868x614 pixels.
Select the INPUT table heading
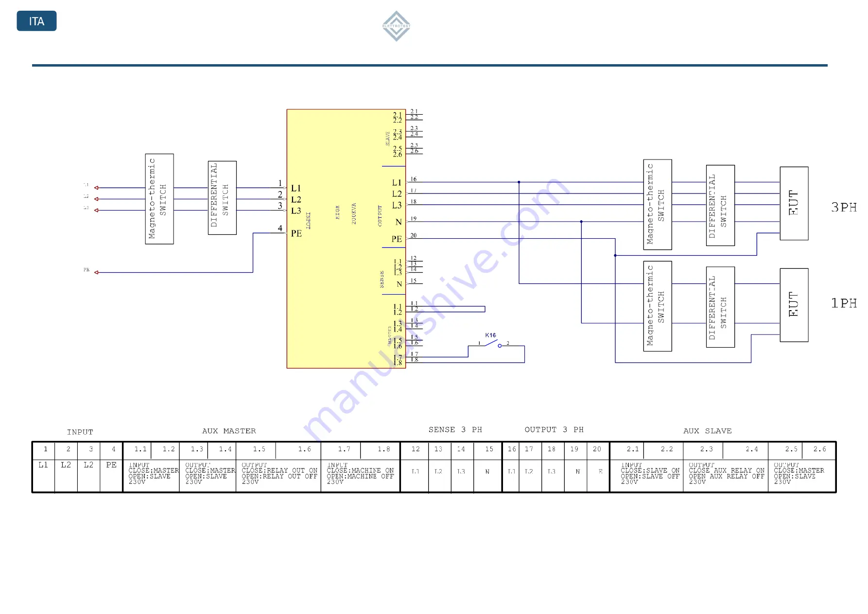80,432
